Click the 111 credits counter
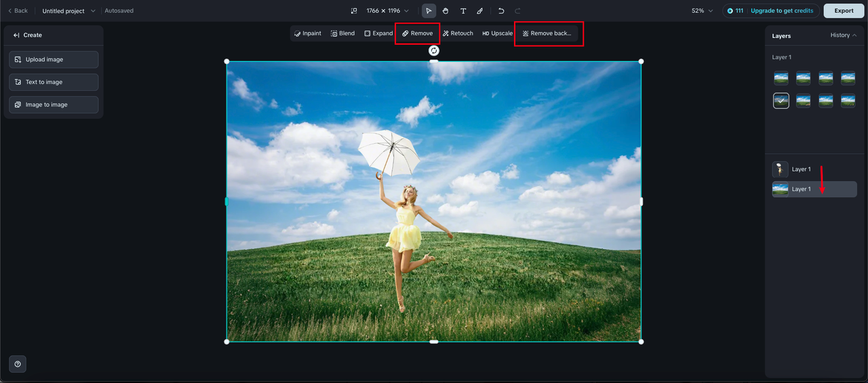 click(x=735, y=11)
